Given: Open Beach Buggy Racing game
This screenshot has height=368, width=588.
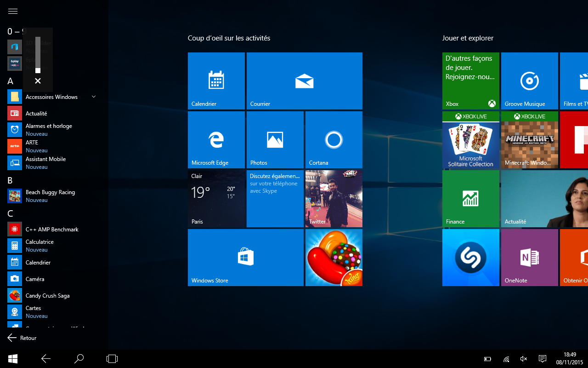Looking at the screenshot, I should pyautogui.click(x=52, y=196).
